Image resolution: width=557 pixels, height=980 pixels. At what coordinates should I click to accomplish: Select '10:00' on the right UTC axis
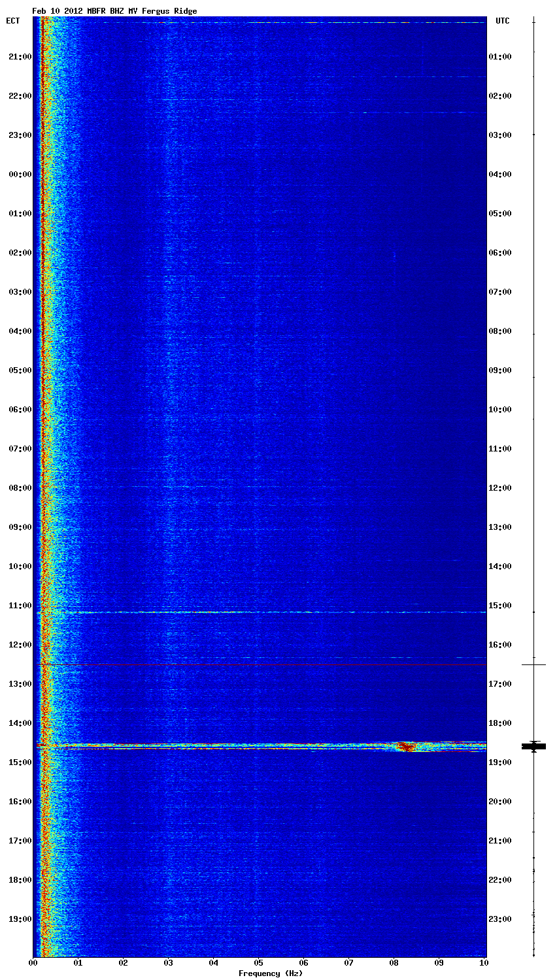pyautogui.click(x=500, y=410)
